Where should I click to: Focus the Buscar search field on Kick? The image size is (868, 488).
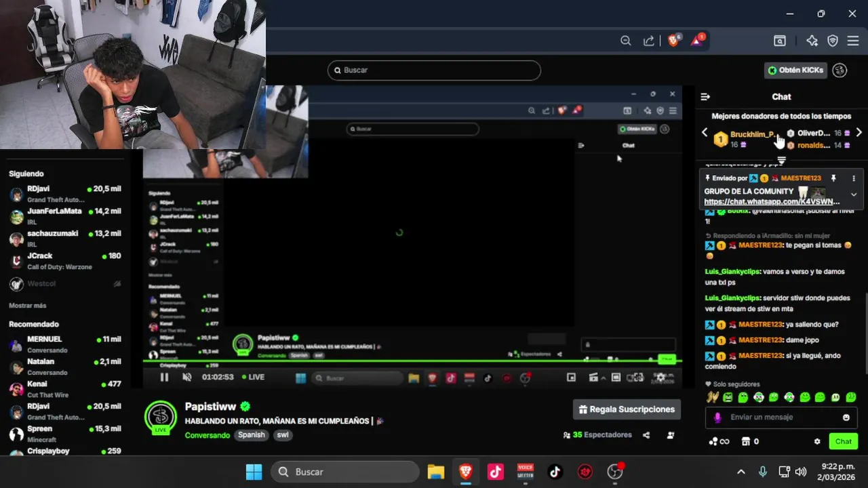(x=434, y=70)
